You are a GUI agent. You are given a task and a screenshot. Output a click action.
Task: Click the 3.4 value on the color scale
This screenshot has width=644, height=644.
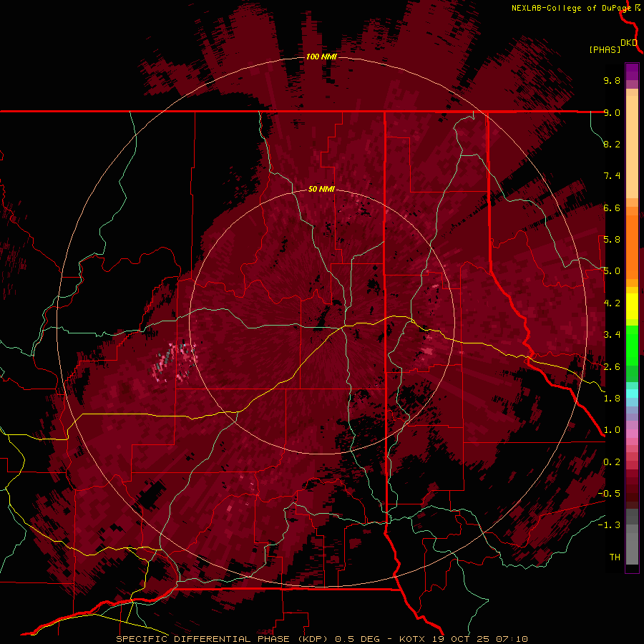[612, 335]
